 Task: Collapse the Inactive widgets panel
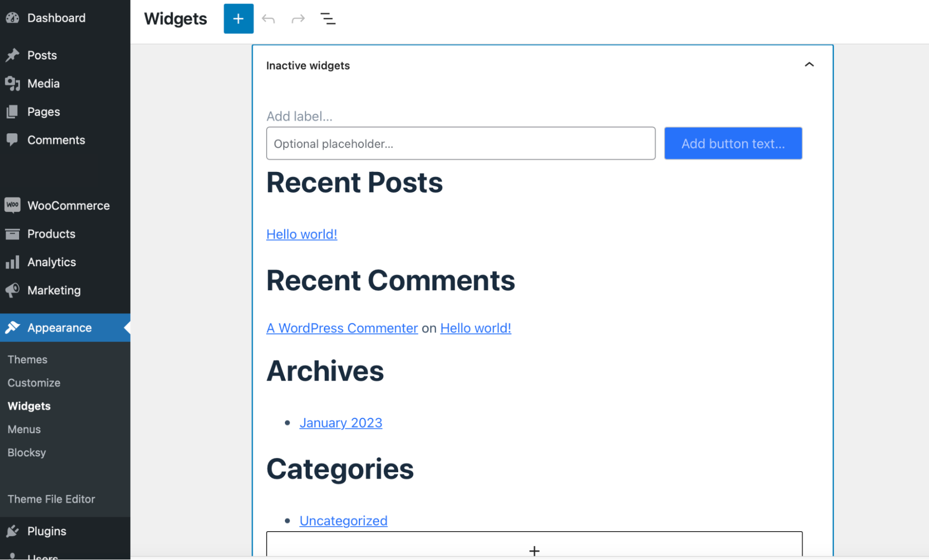809,64
